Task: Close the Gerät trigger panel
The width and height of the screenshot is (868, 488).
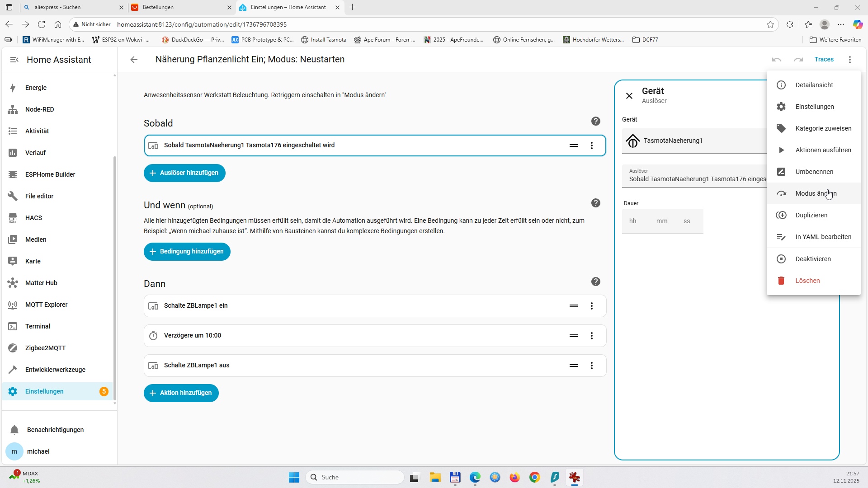Action: [629, 96]
